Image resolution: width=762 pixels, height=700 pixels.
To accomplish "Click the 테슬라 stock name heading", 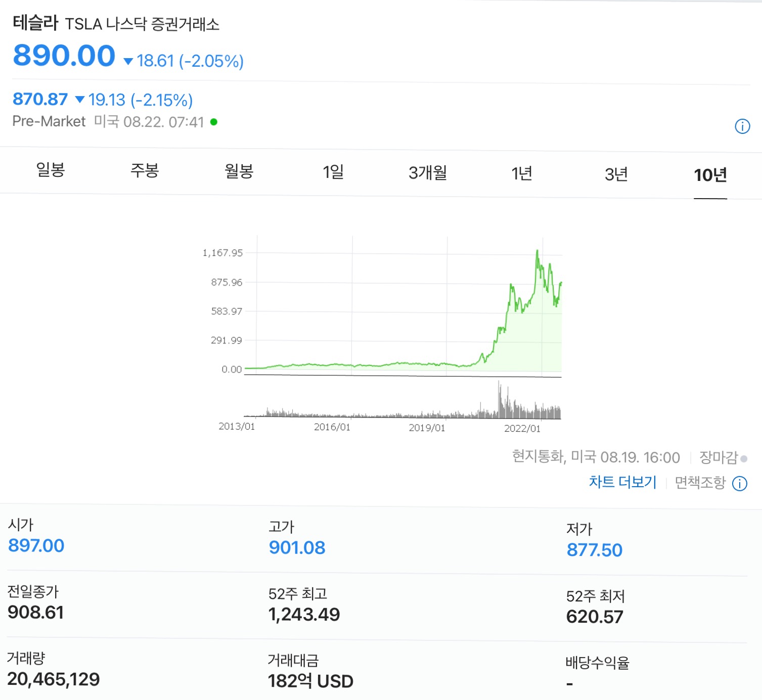I will click(x=35, y=23).
